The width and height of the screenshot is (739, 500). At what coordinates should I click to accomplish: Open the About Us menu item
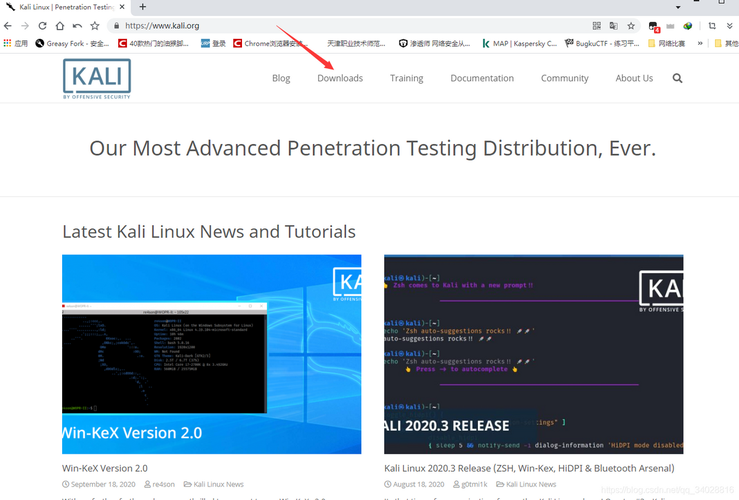tap(634, 78)
